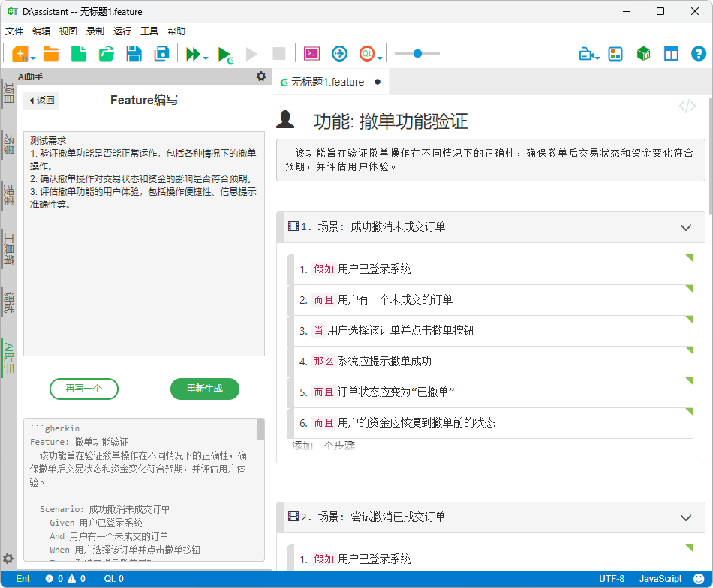Open the run project dropdown arrow
The image size is (713, 588).
(x=206, y=58)
